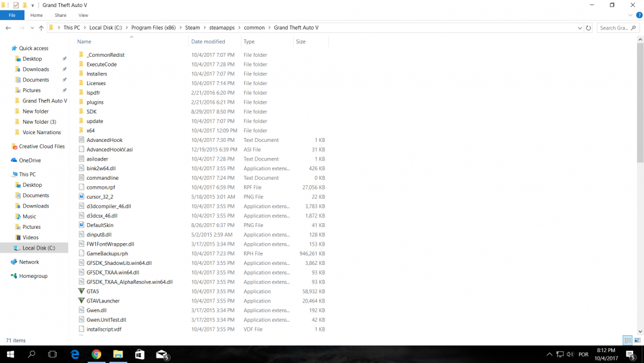Select Quick access in navigation pane
644x363 pixels.
coord(33,48)
